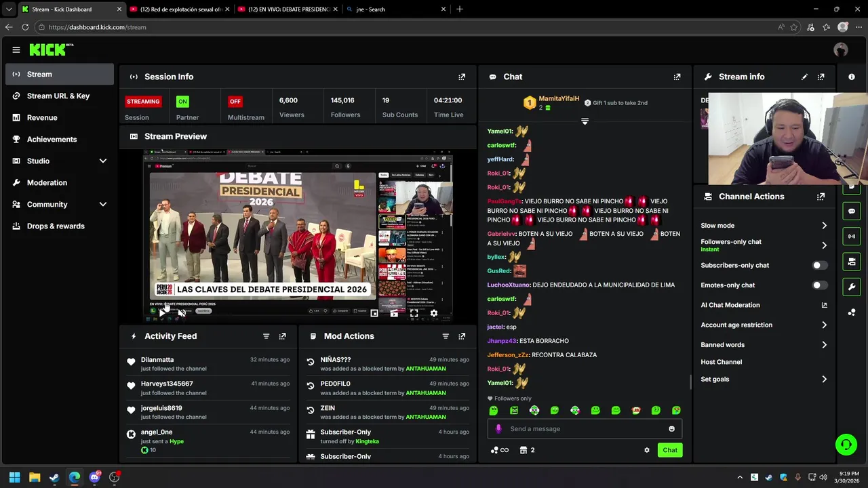Image resolution: width=868 pixels, height=488 pixels.
Task: Click MamitaYifaiH top gifter name
Action: coord(559,99)
